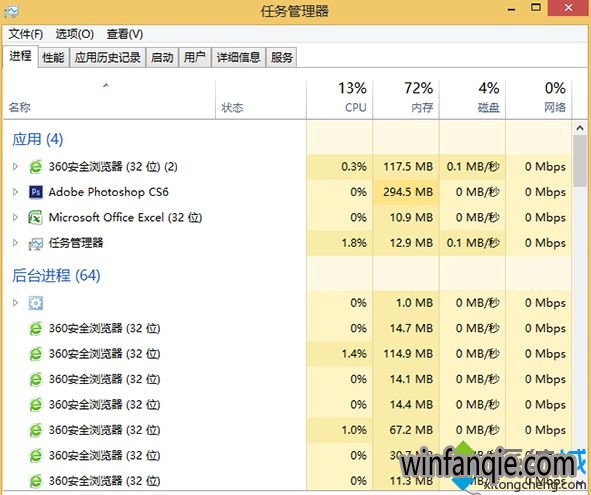The width and height of the screenshot is (591, 495).
Task: Select the 应用 (4) group header
Action: coord(37,139)
